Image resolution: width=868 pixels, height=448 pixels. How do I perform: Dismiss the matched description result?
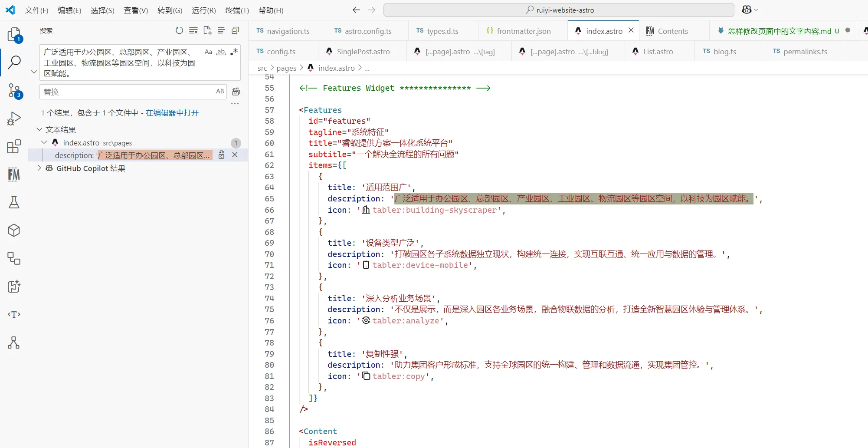click(235, 155)
